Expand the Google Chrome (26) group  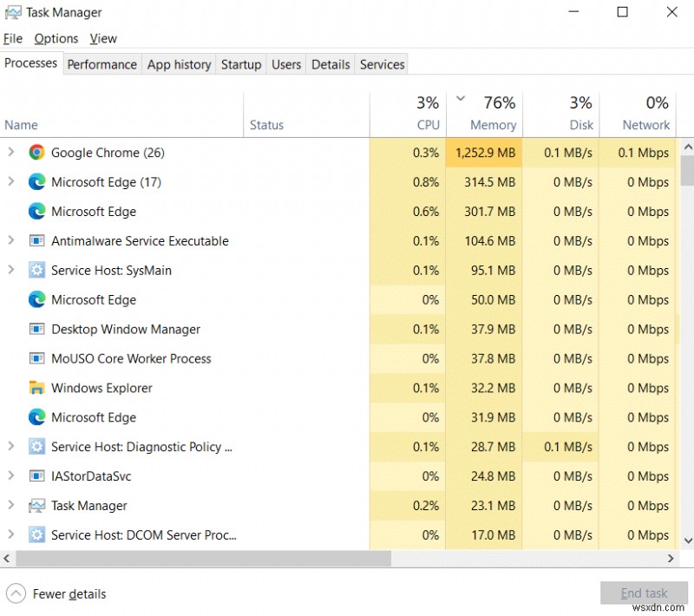click(x=11, y=152)
